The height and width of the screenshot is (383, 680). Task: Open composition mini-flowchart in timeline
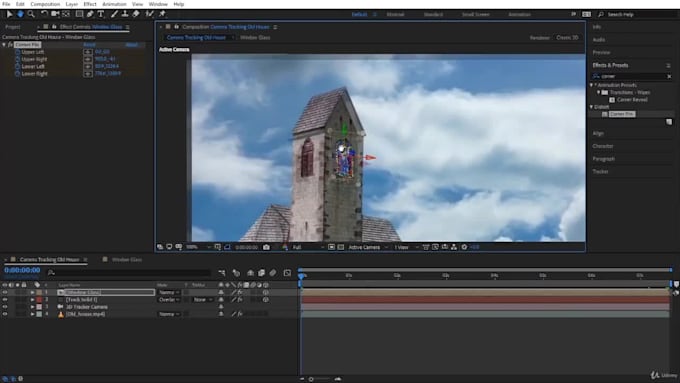(x=222, y=273)
